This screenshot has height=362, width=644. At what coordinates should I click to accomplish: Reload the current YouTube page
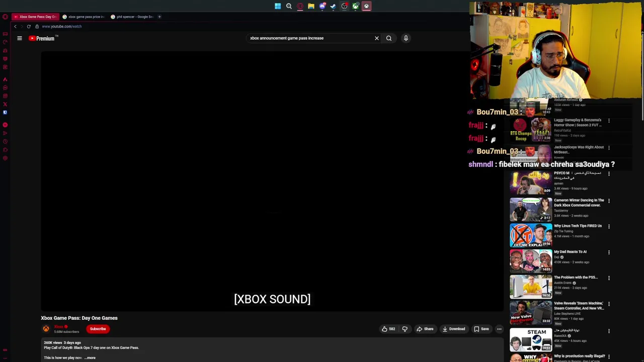point(29,26)
